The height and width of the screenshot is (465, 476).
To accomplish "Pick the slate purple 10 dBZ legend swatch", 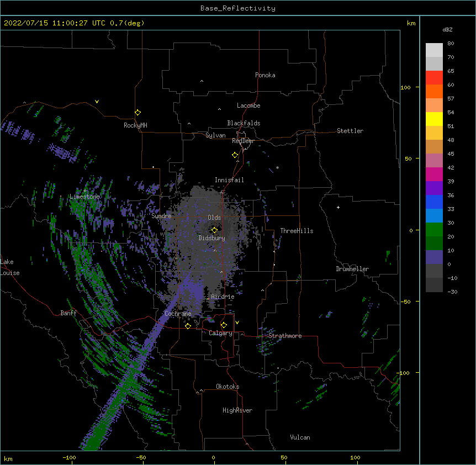I will 434,257.
